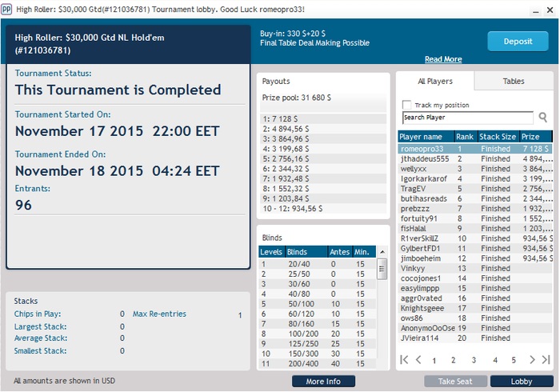Open players page 4
This screenshot has width=560, height=392.
[495, 360]
